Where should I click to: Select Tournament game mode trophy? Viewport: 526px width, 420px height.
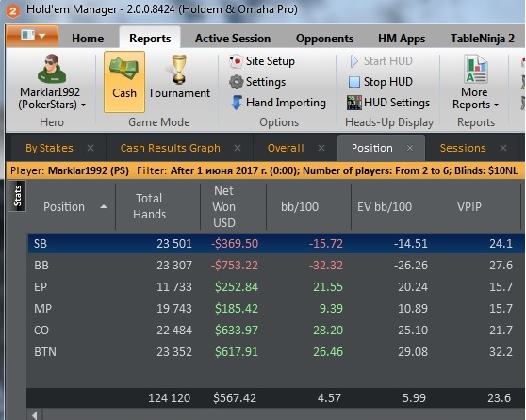pos(179,69)
